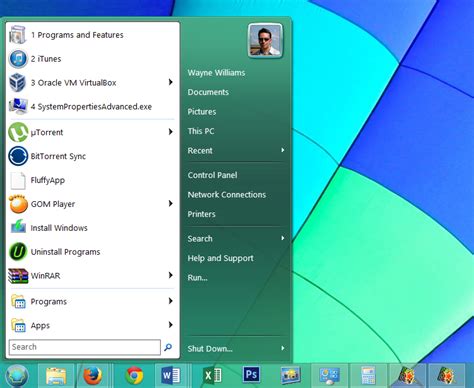The image size is (474, 388).
Task: Open the photo viewer icon on the taskbar
Action: (x=290, y=375)
